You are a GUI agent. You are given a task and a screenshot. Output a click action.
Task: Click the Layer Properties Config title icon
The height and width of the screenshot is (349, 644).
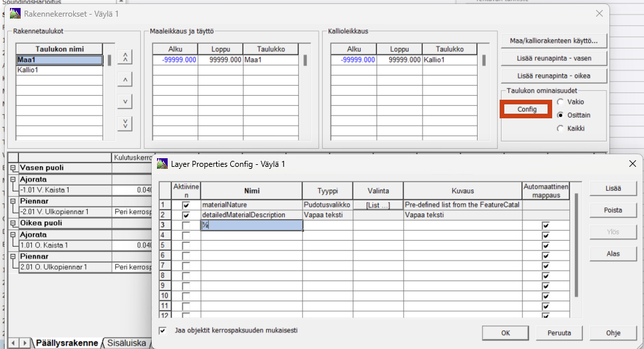162,164
